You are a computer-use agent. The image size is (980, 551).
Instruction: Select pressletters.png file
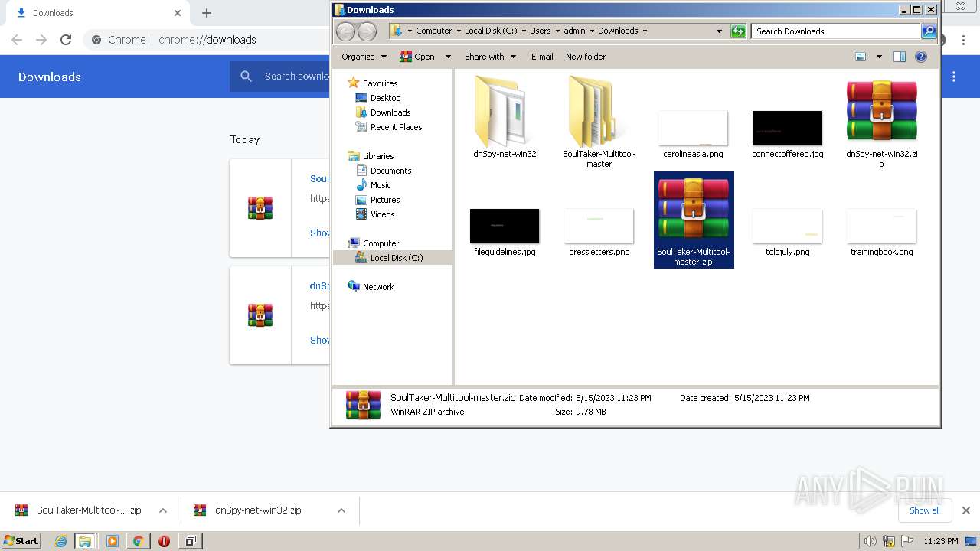point(599,231)
